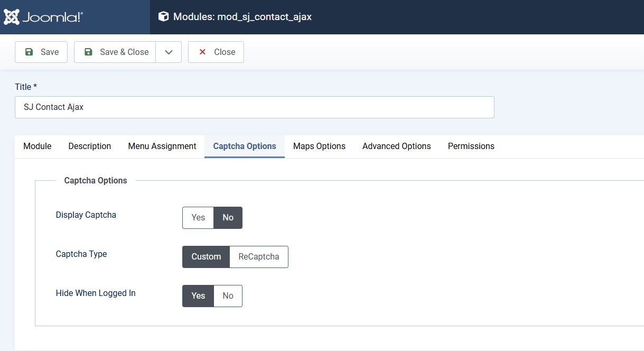
Task: Go to the Menu Assignment tab
Action: (x=162, y=146)
